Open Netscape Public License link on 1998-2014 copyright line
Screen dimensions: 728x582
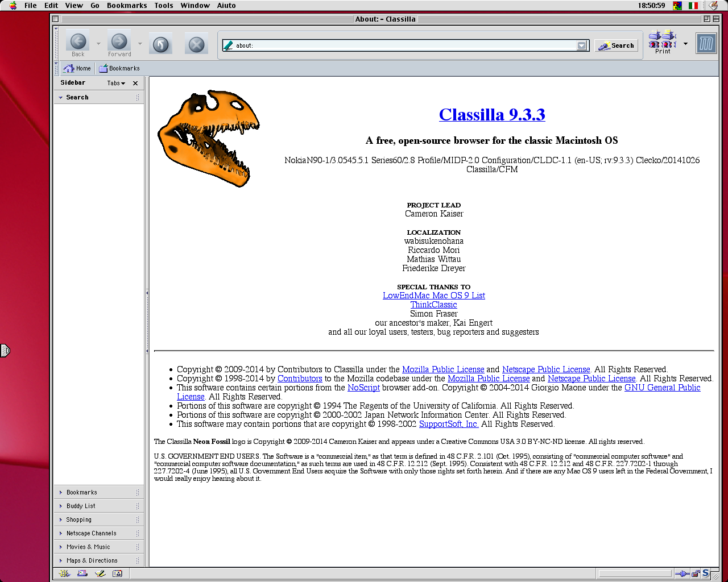[x=591, y=379]
